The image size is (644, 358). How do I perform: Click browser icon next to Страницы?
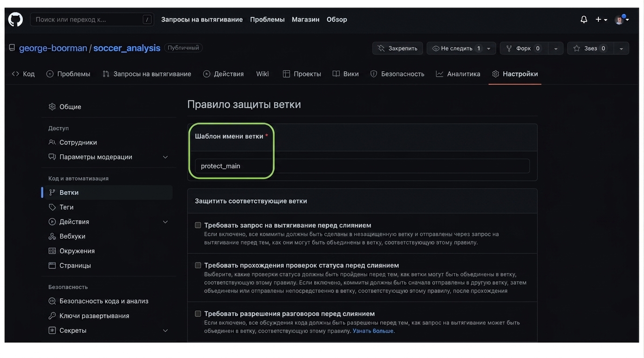[x=52, y=265]
